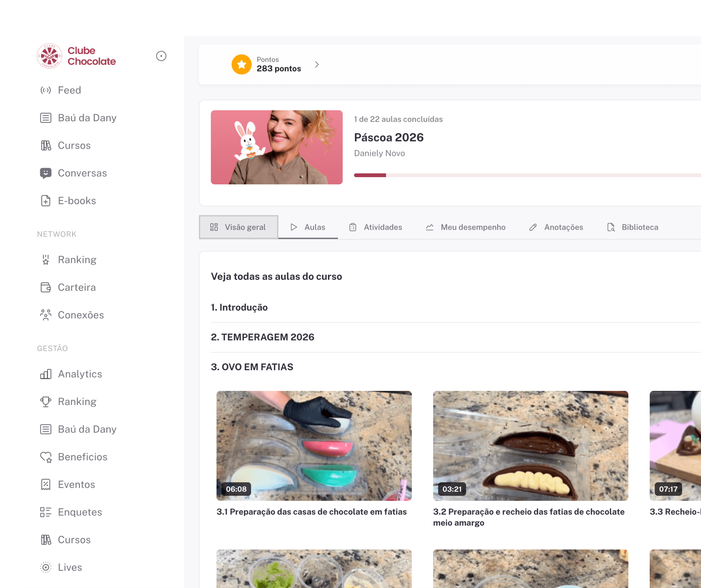Open the Conexões people icon
This screenshot has width=701, height=588.
pos(46,315)
